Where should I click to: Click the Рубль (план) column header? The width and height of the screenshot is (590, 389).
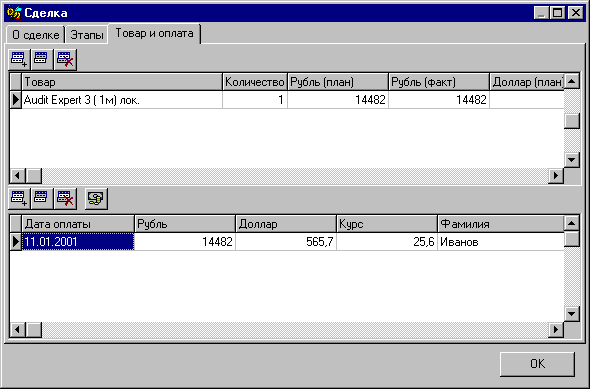(x=338, y=82)
